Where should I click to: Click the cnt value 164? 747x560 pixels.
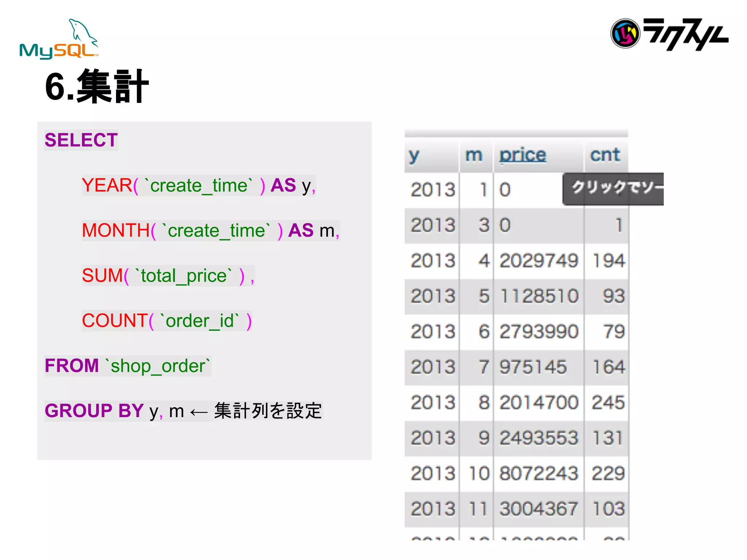click(x=609, y=367)
